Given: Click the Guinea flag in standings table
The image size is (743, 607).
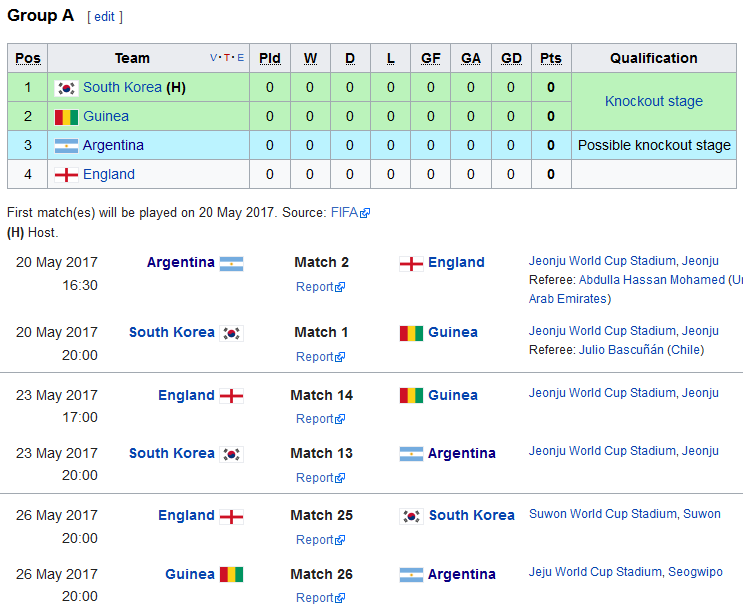Looking at the screenshot, I should pos(67,117).
